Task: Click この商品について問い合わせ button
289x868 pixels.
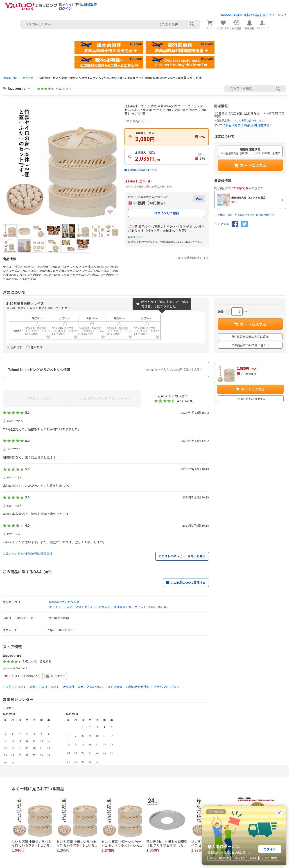Action: (x=250, y=345)
